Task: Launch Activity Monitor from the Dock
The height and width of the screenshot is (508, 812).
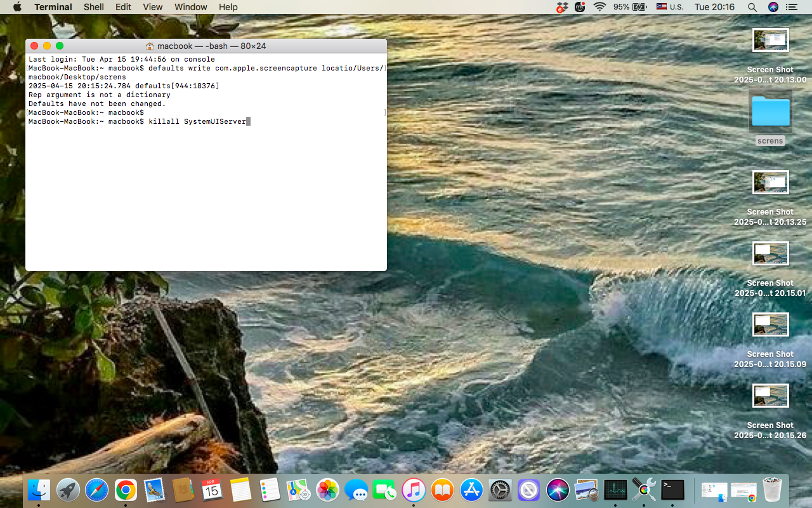Action: point(616,490)
